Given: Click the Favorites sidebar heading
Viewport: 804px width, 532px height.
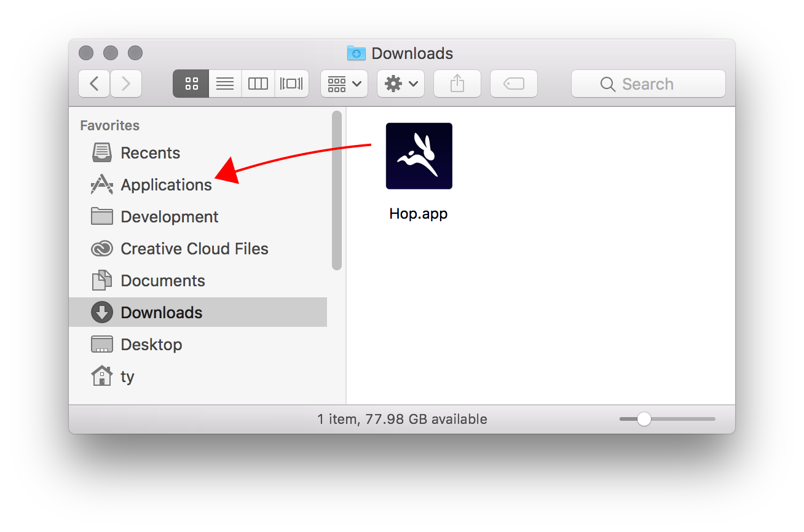Looking at the screenshot, I should tap(110, 125).
